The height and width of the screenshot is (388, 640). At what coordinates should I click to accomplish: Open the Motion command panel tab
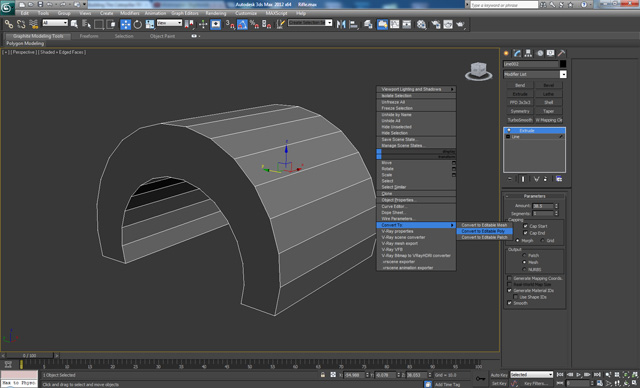click(540, 53)
